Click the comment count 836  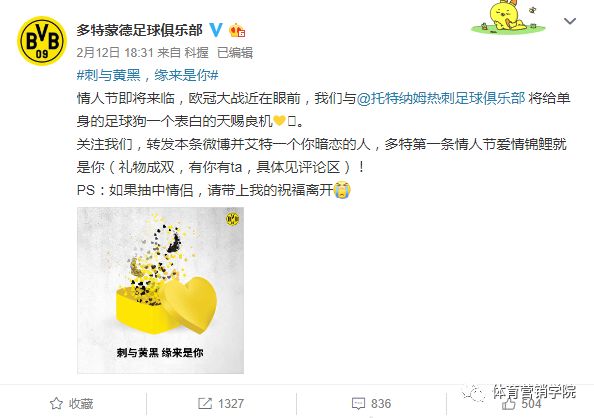pyautogui.click(x=381, y=404)
